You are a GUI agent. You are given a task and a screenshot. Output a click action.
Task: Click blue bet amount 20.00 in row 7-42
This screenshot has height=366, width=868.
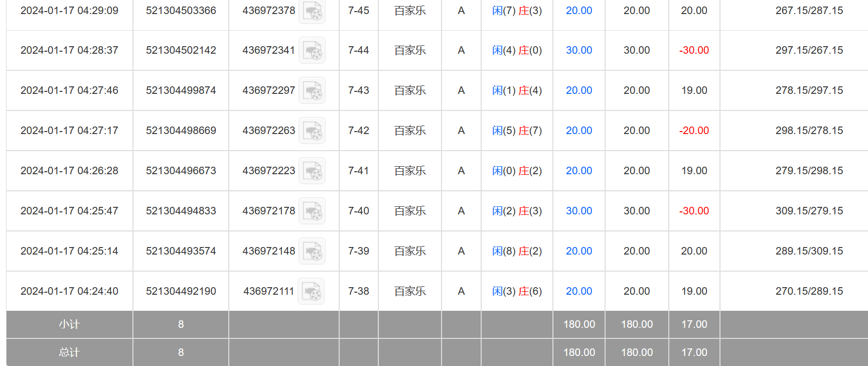[578, 131]
